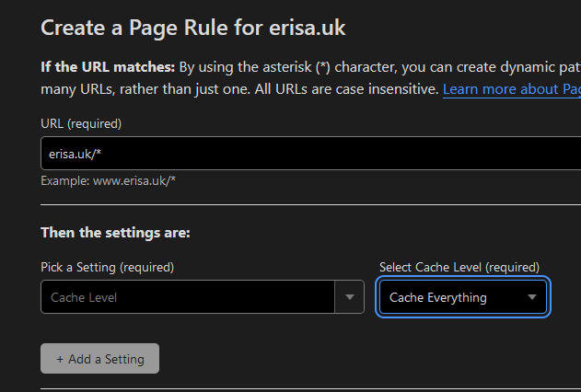581x392 pixels.
Task: Click the Select Cache Level (required) label
Action: (x=459, y=267)
